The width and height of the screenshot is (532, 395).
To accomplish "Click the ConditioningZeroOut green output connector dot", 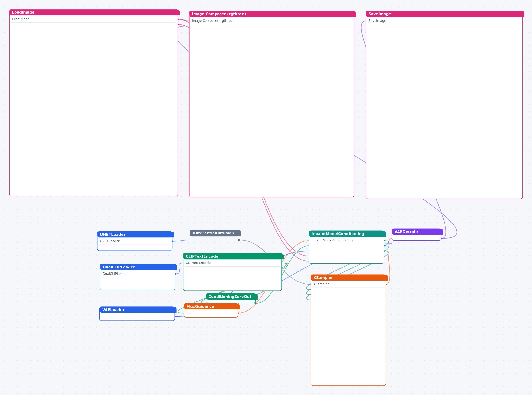I will (255, 303).
